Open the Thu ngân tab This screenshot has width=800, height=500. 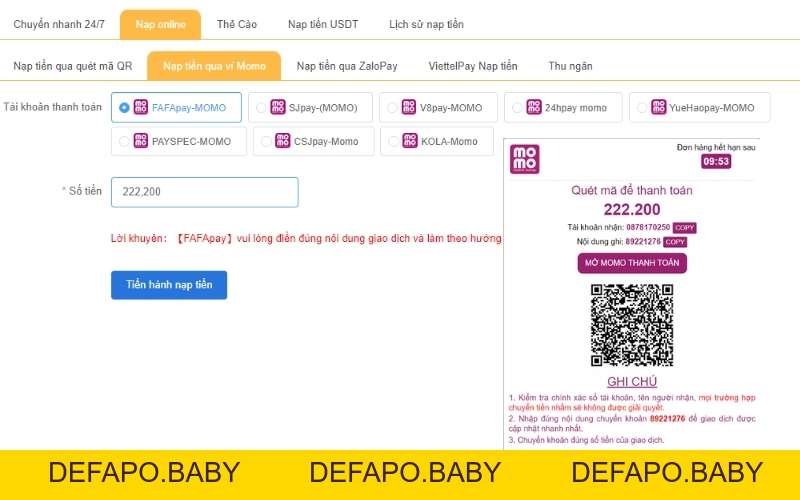570,66
